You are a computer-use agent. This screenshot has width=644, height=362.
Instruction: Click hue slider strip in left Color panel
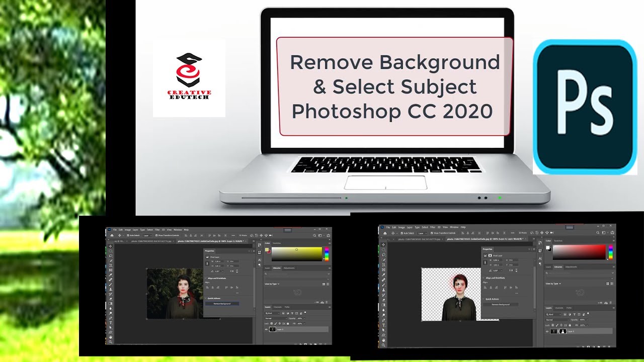(x=327, y=254)
